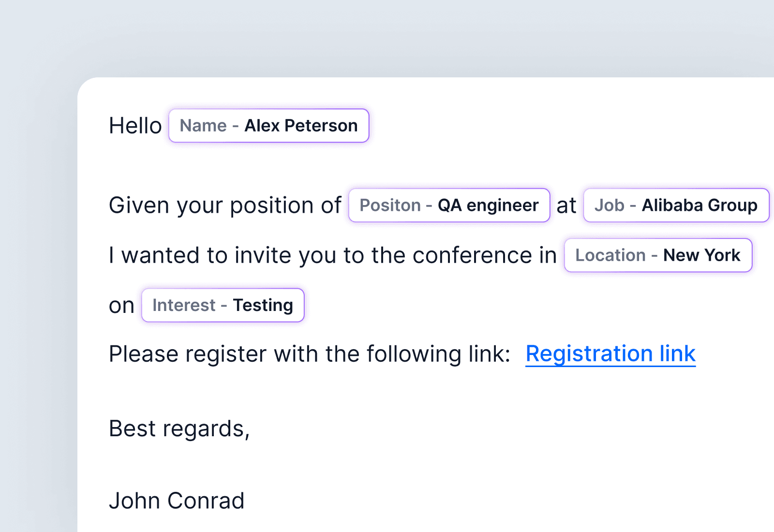This screenshot has width=774, height=532.
Task: Click the 'Alex Peterson' name value
Action: click(x=301, y=126)
